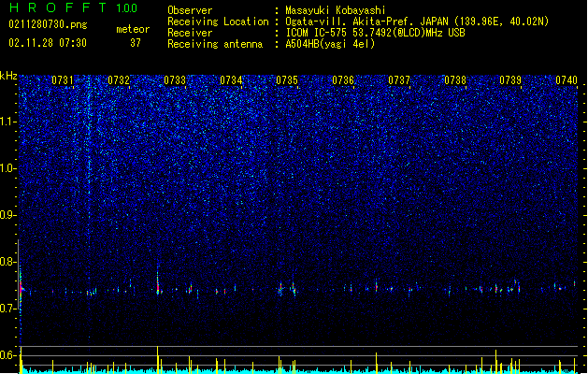Select the Ogata-vill. Akita-Pref. JAPAN location text
Viewport: 588px width, 374px height.
pos(417,22)
